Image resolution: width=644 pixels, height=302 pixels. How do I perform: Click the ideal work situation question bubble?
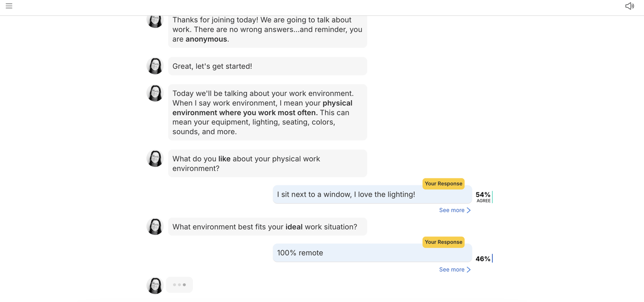click(267, 227)
